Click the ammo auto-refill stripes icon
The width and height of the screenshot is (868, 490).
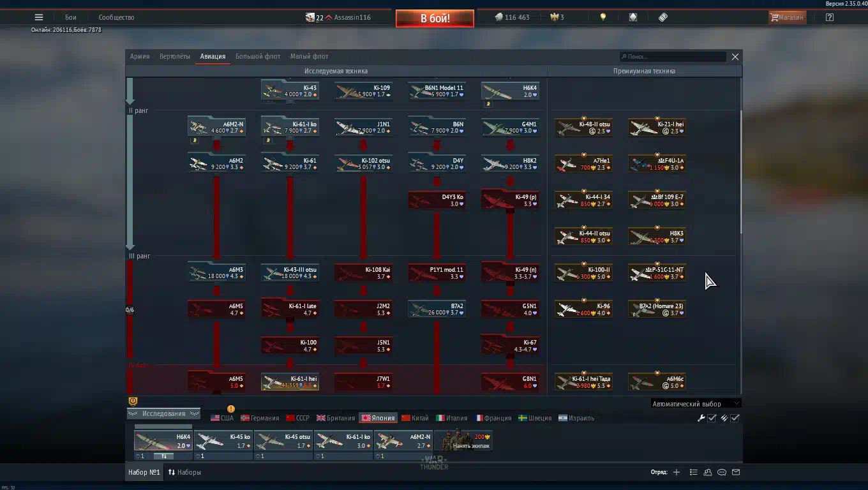click(724, 418)
